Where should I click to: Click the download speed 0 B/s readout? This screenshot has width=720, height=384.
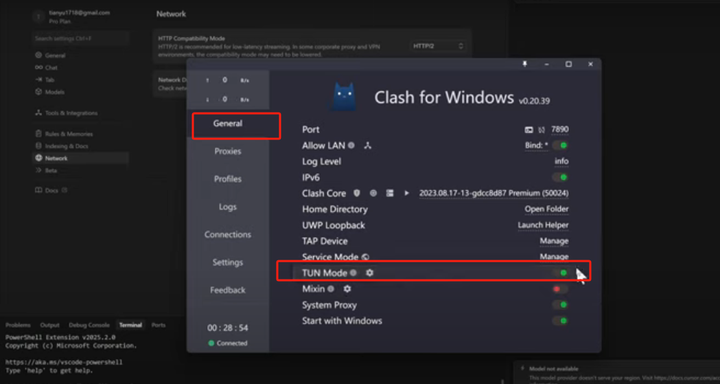[x=228, y=99]
